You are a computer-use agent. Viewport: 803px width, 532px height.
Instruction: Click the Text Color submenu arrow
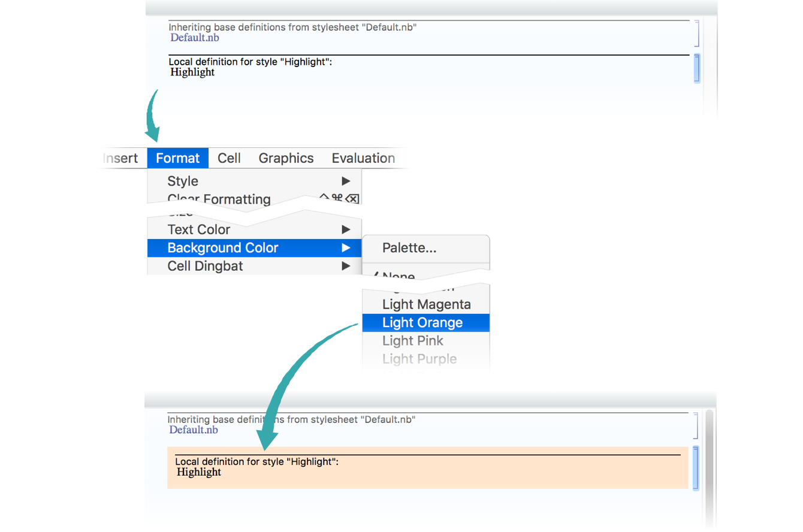pos(346,229)
